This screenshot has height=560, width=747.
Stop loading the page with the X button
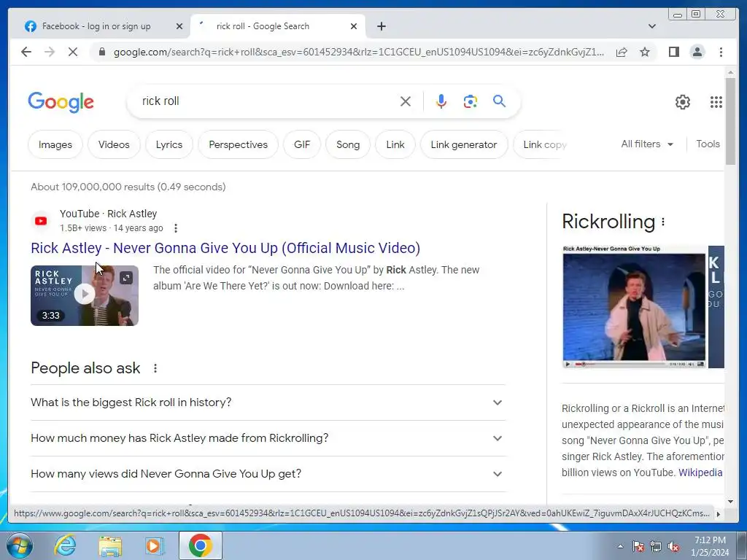click(72, 52)
